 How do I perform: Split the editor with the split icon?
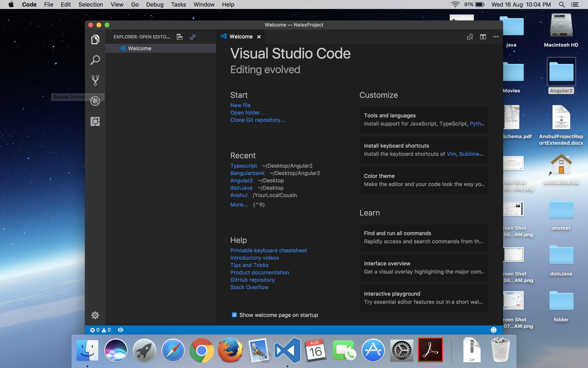click(x=483, y=37)
